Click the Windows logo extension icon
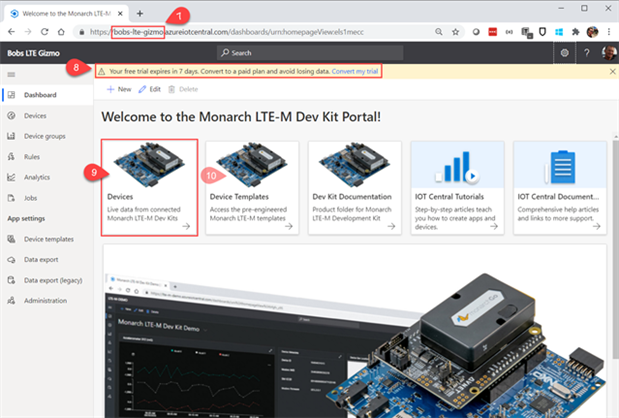Image resolution: width=619 pixels, height=418 pixels. (559, 32)
